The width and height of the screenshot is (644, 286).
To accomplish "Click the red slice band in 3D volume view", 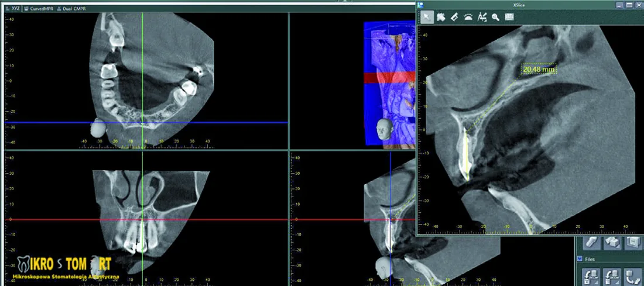I will pyautogui.click(x=389, y=78).
